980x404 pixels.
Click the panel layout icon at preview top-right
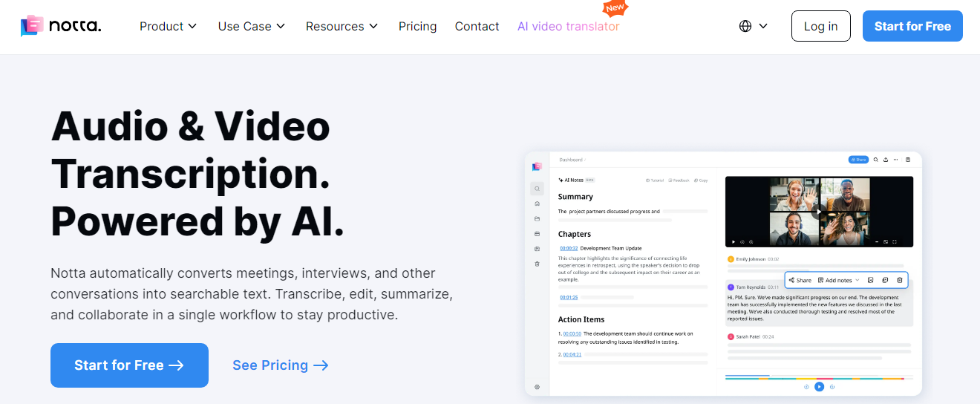908,159
